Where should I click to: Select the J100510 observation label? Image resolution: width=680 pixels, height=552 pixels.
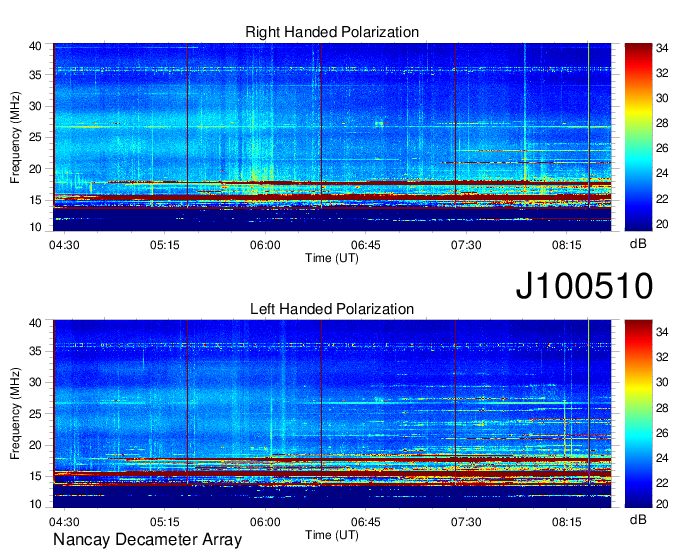584,286
